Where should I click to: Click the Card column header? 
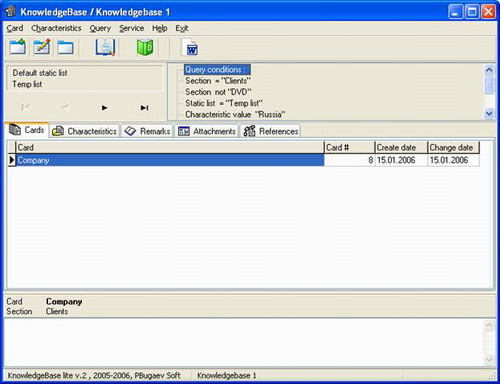point(170,147)
